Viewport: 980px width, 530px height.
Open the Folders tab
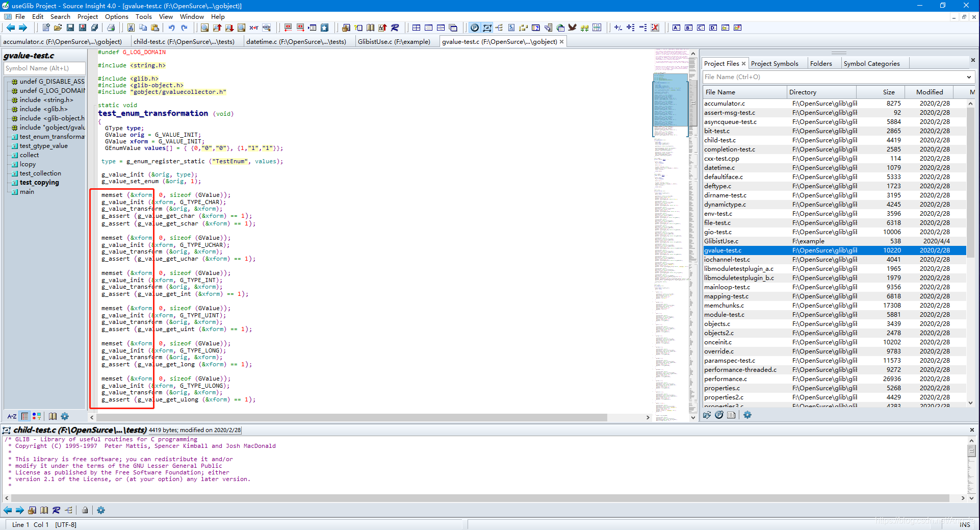(821, 64)
